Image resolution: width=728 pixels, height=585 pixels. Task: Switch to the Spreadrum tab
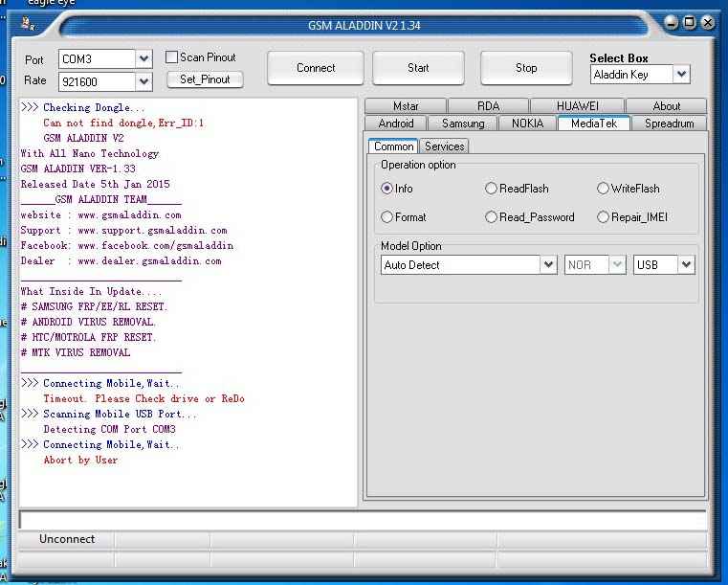pyautogui.click(x=669, y=124)
